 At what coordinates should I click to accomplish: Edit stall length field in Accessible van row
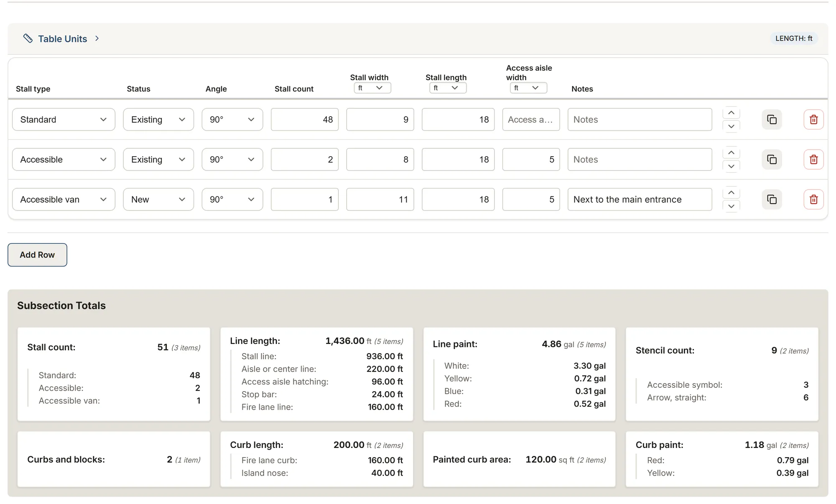[458, 199]
